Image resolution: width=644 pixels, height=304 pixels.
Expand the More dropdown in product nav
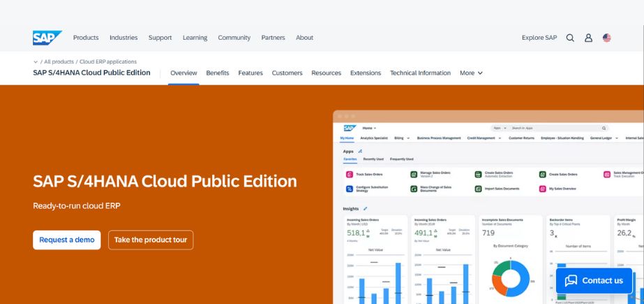point(471,73)
